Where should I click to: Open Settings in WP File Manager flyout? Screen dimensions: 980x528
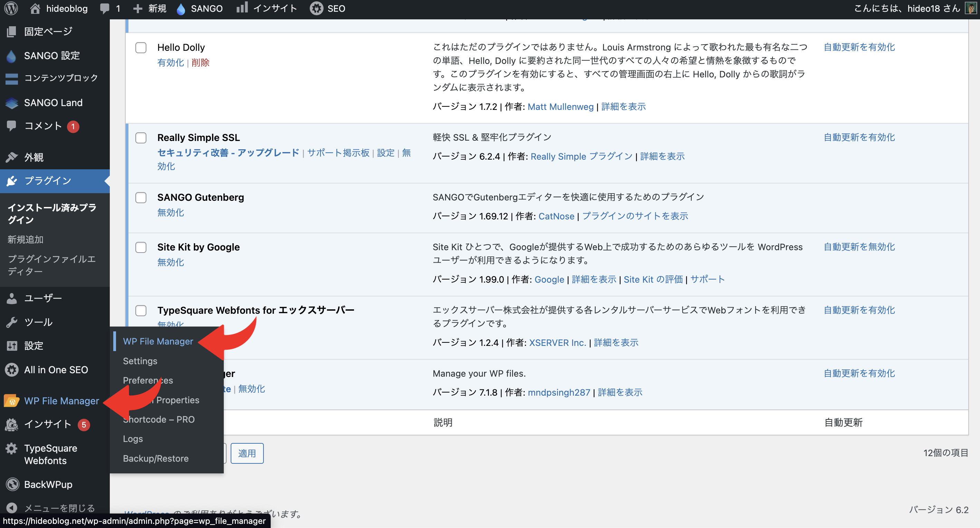point(140,361)
